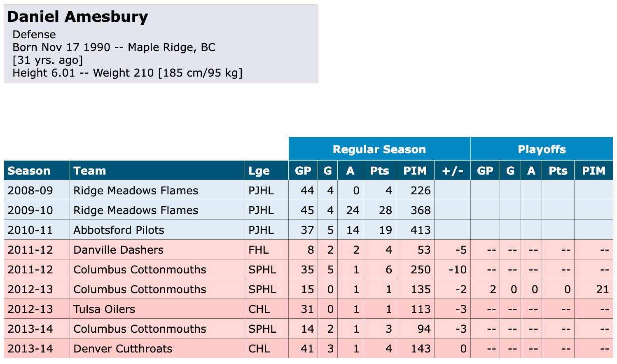Click Ridge Meadows Flames in the 2008-09 row
This screenshot has width=617, height=364.
136,190
